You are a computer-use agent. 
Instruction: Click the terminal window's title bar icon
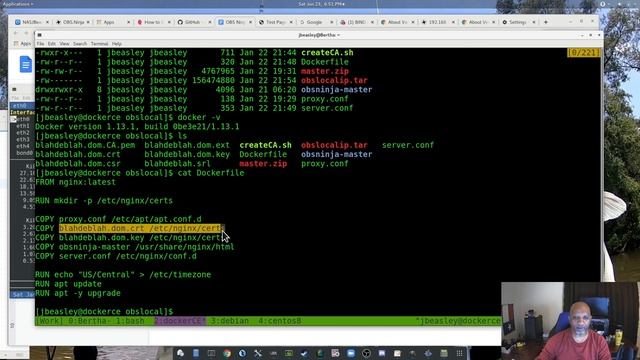[x=40, y=35]
